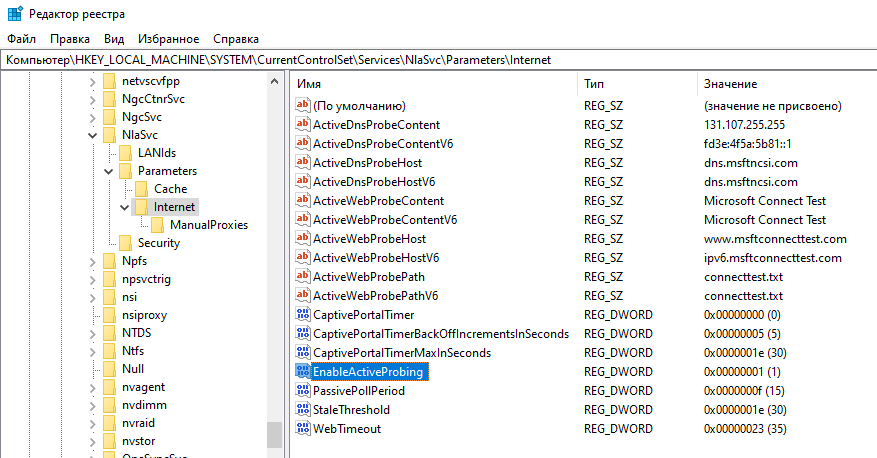Click the ActiveWebProbeHost string icon
Viewport: 877px width, 458px height.
pos(304,239)
